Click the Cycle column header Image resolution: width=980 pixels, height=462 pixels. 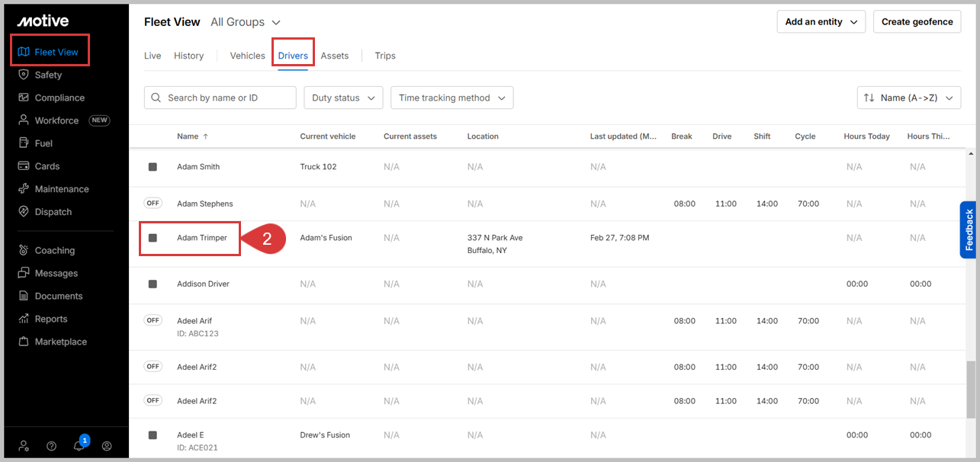pos(805,136)
